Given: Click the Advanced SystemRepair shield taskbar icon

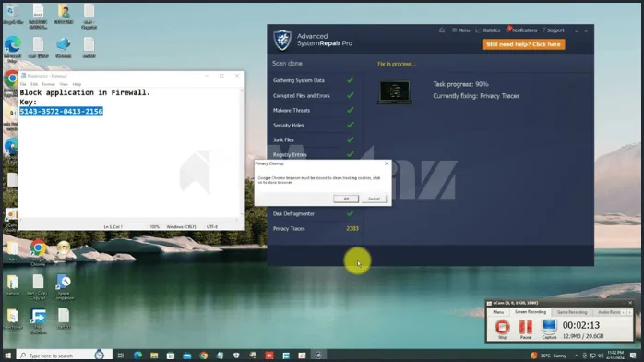Looking at the screenshot, I should pyautogui.click(x=318, y=356).
